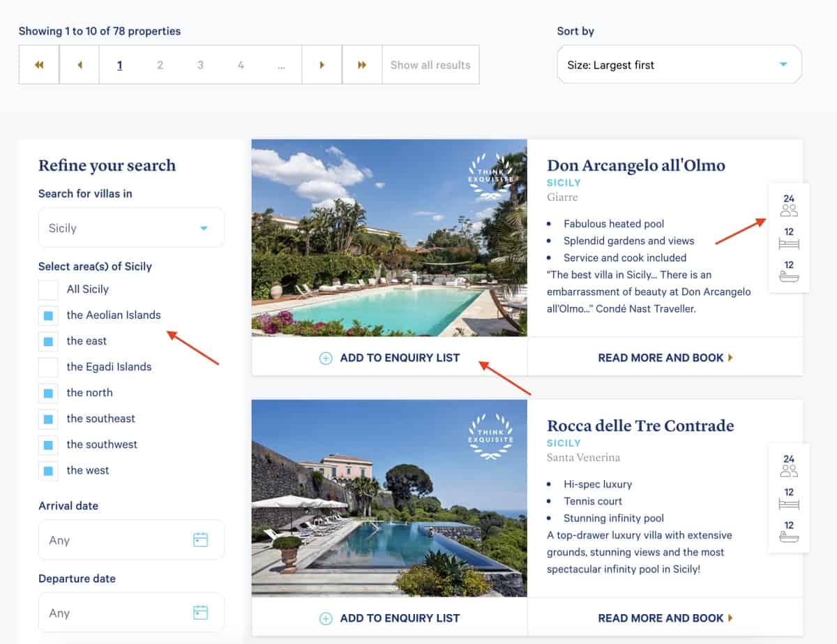This screenshot has width=837, height=644.
Task: Click the first-page skip icon in pagination
Action: (x=38, y=64)
